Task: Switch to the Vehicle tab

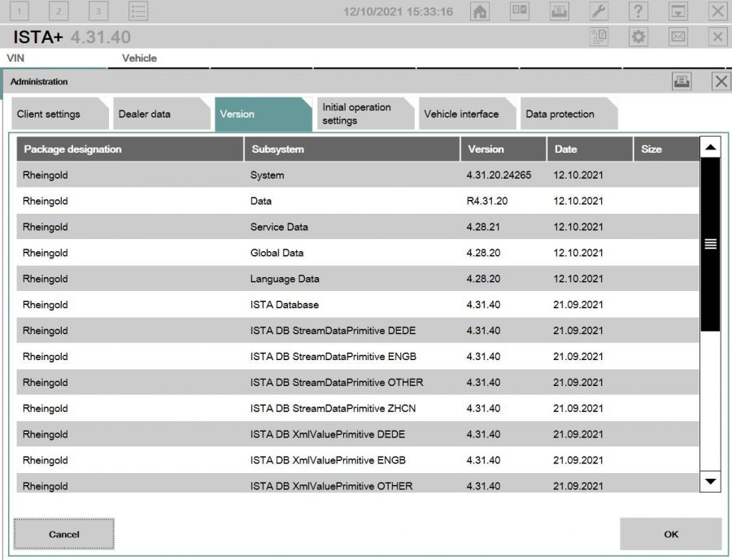Action: coord(139,59)
